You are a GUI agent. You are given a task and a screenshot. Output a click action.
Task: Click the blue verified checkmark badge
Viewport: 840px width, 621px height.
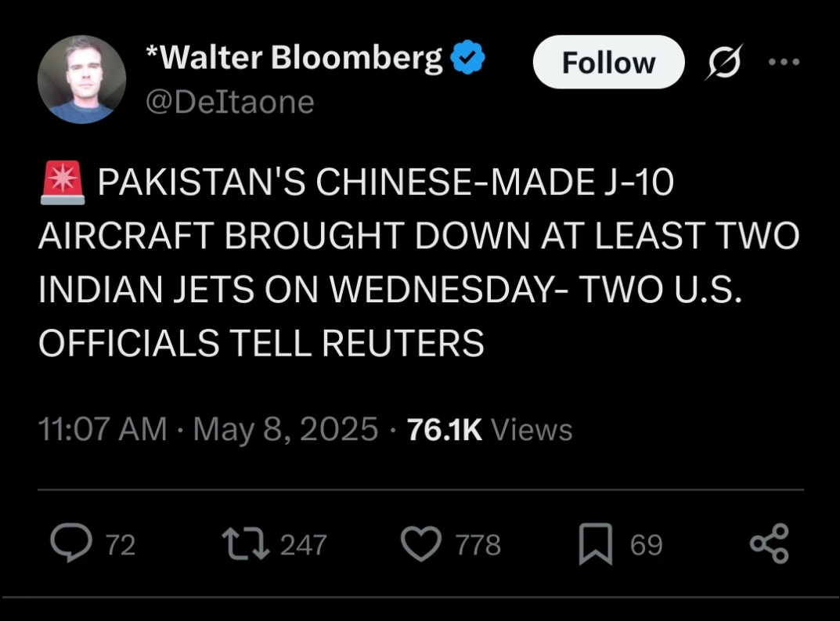[469, 59]
